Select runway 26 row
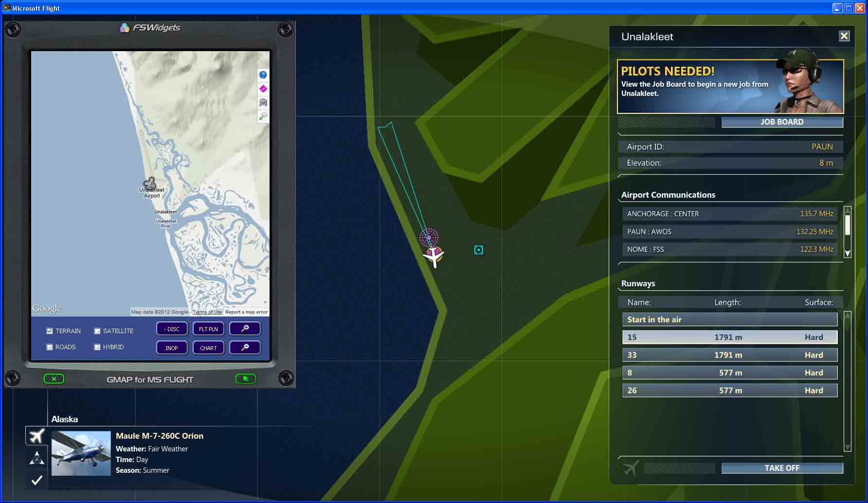The width and height of the screenshot is (868, 503). tap(730, 390)
